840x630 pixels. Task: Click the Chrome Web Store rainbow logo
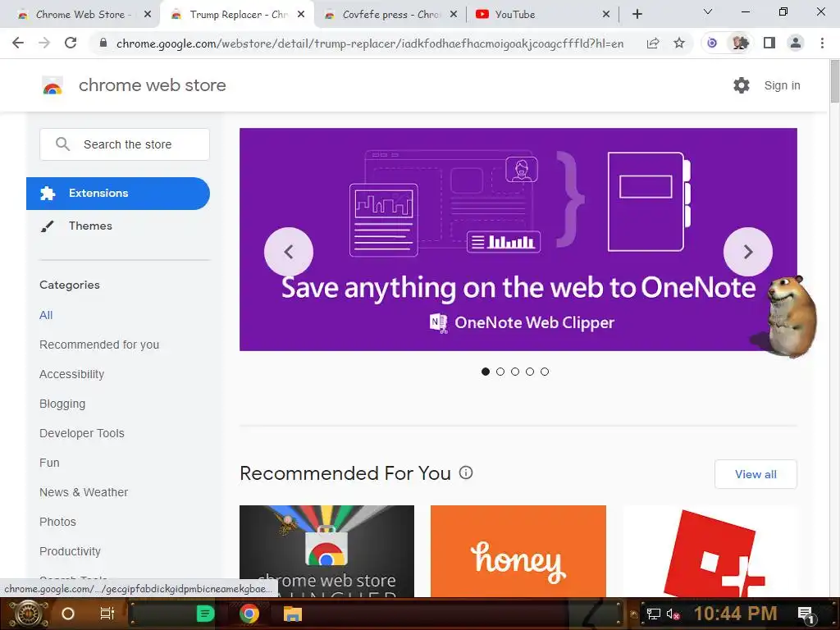pos(52,85)
